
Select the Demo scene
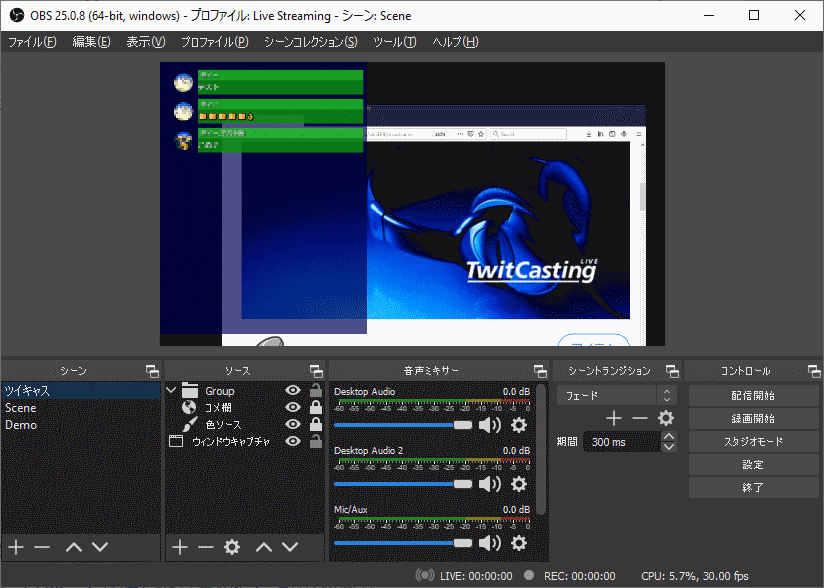(81, 425)
